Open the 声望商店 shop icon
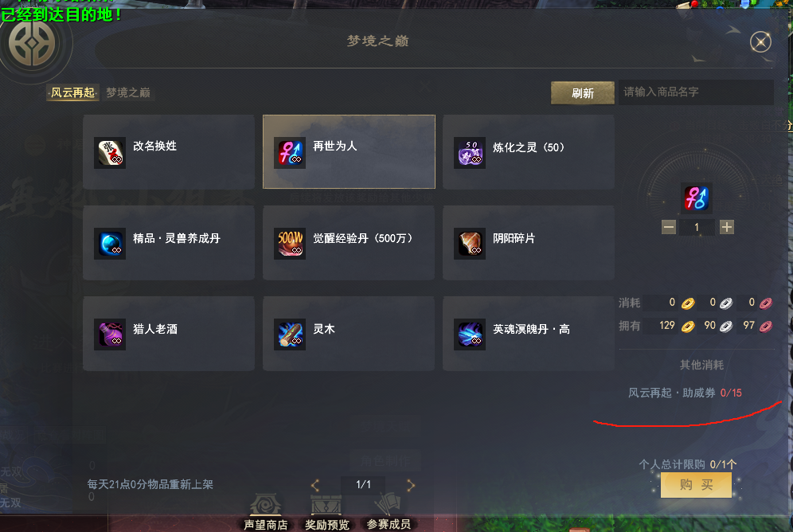This screenshot has height=532, width=793. pyautogui.click(x=265, y=507)
